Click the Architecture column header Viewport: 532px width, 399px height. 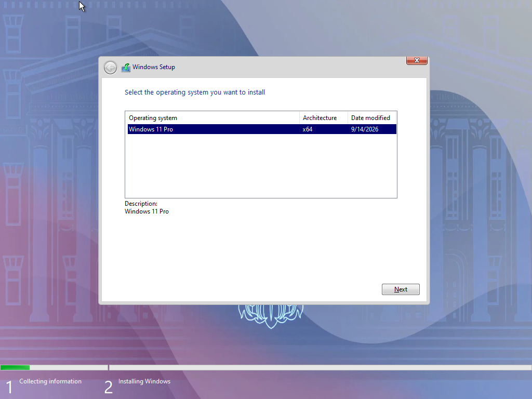coord(324,118)
